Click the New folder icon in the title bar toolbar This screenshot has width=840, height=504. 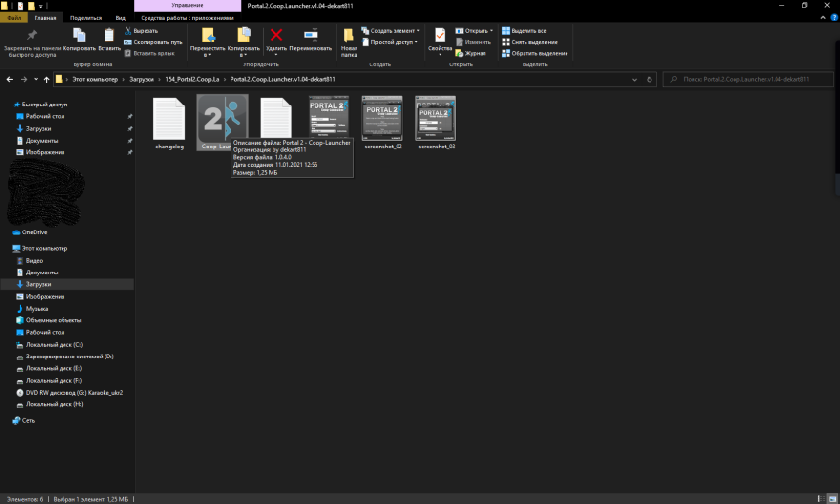pos(31,6)
